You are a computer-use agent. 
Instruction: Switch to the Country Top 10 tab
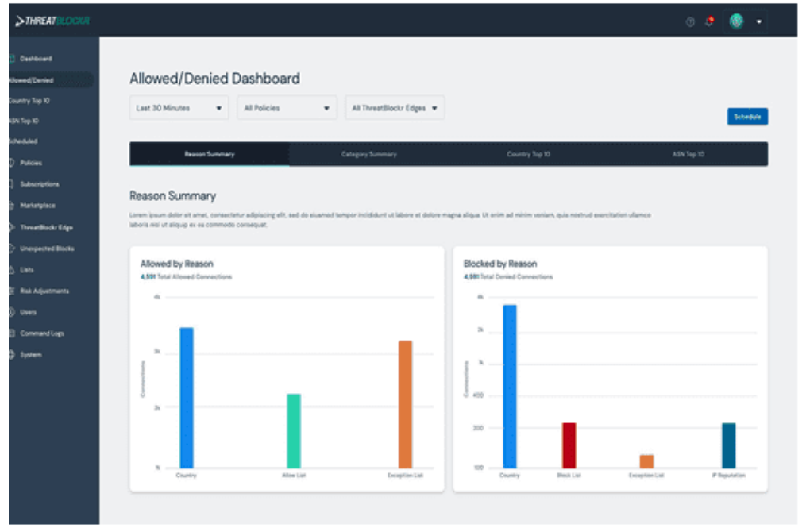(x=528, y=154)
